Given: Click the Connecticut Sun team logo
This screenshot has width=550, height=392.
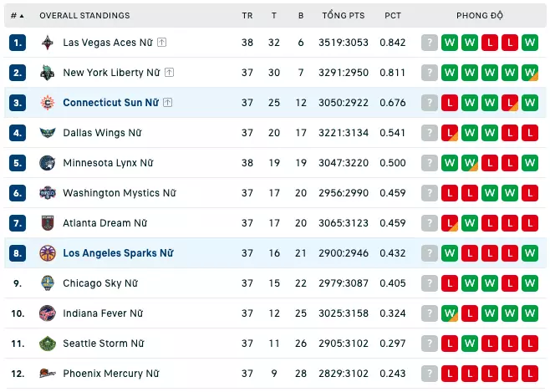Looking at the screenshot, I should [48, 103].
